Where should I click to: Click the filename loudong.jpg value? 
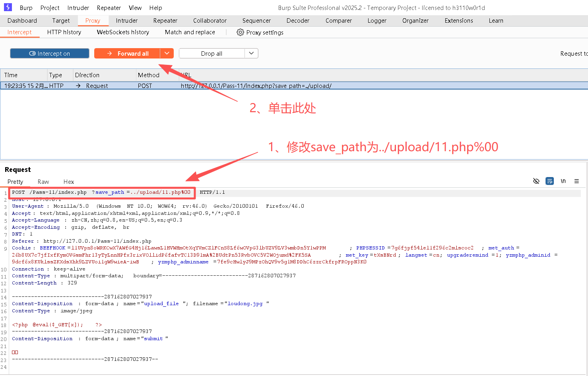tap(245, 304)
